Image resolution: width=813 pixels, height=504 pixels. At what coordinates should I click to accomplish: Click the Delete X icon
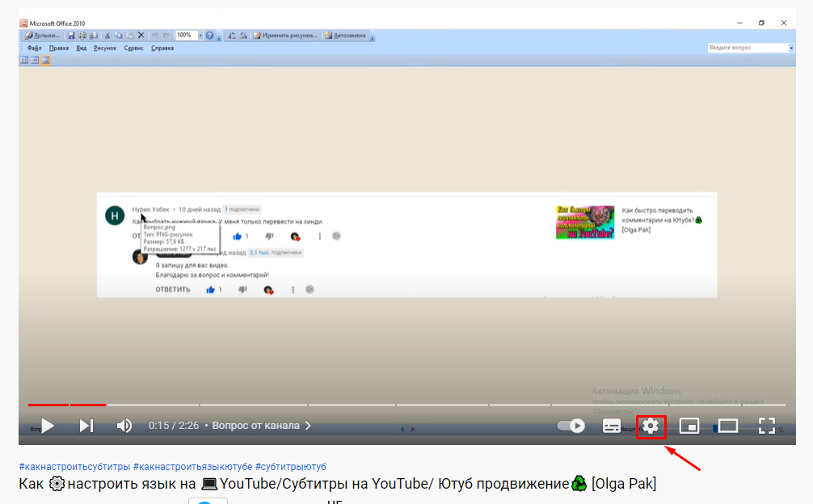click(141, 36)
